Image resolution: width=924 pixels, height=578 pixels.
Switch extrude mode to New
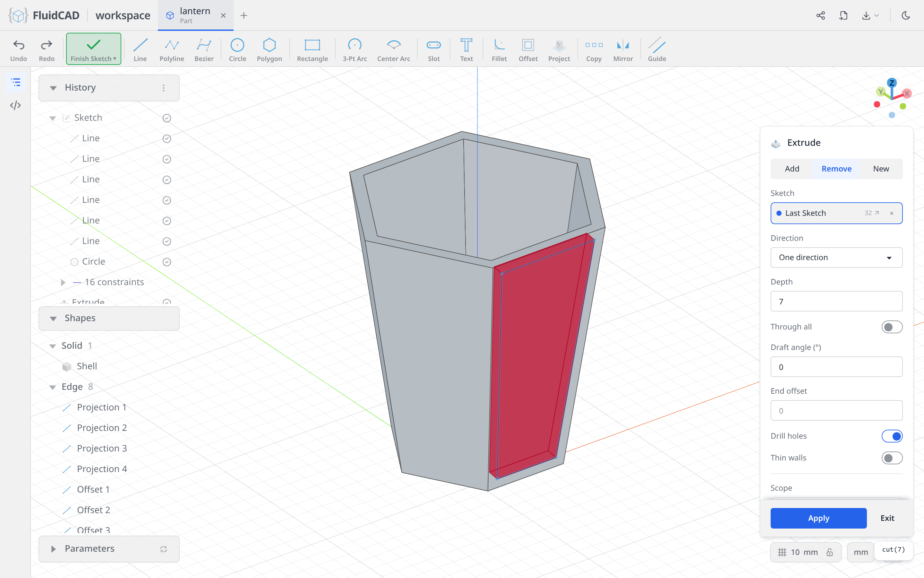point(881,169)
